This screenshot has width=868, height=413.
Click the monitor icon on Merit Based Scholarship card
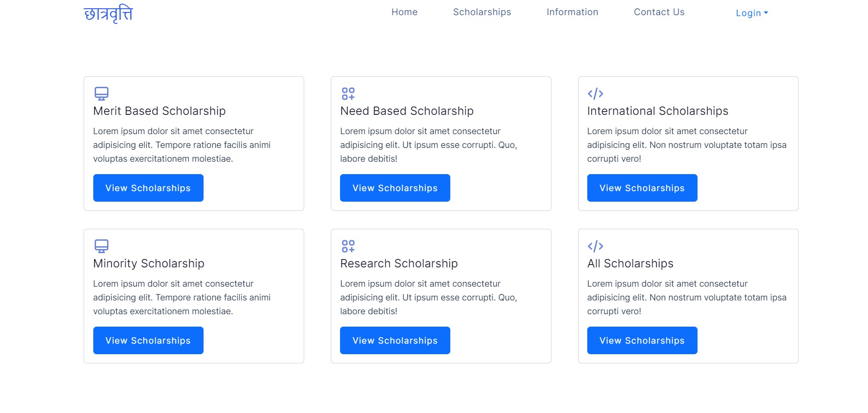click(x=101, y=93)
